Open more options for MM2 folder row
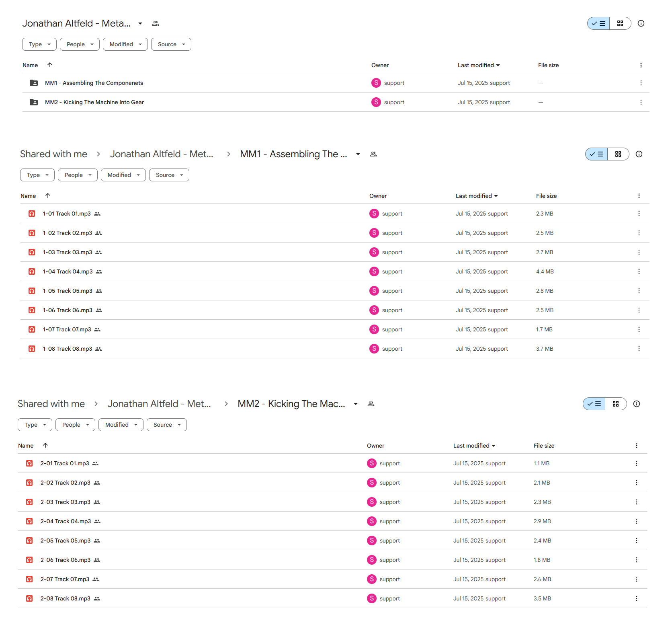The height and width of the screenshot is (629, 672). point(641,102)
